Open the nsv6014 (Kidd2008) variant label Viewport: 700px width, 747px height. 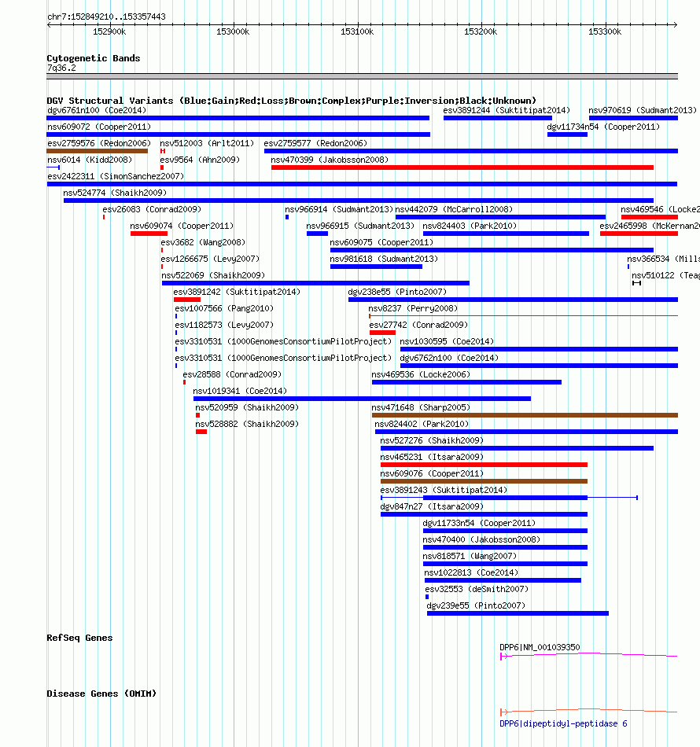pos(90,160)
